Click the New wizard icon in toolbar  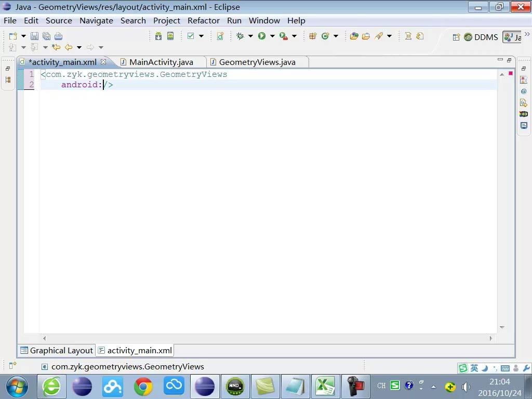click(x=13, y=36)
